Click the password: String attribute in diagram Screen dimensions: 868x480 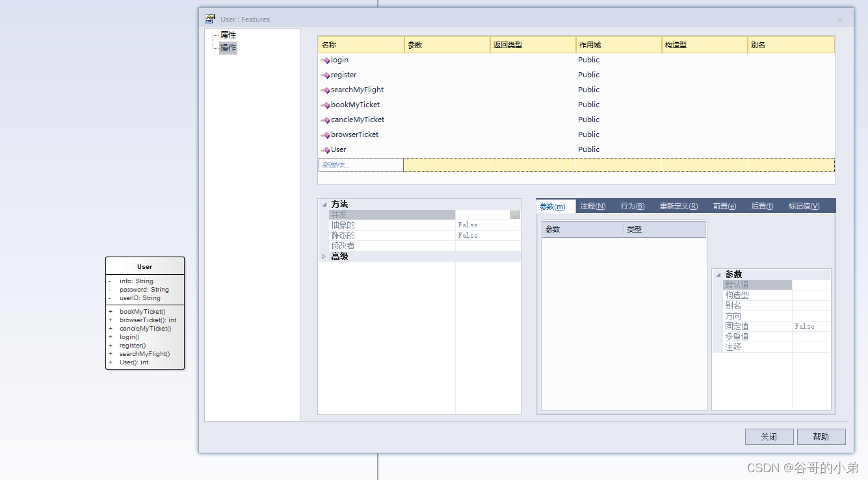(x=144, y=290)
